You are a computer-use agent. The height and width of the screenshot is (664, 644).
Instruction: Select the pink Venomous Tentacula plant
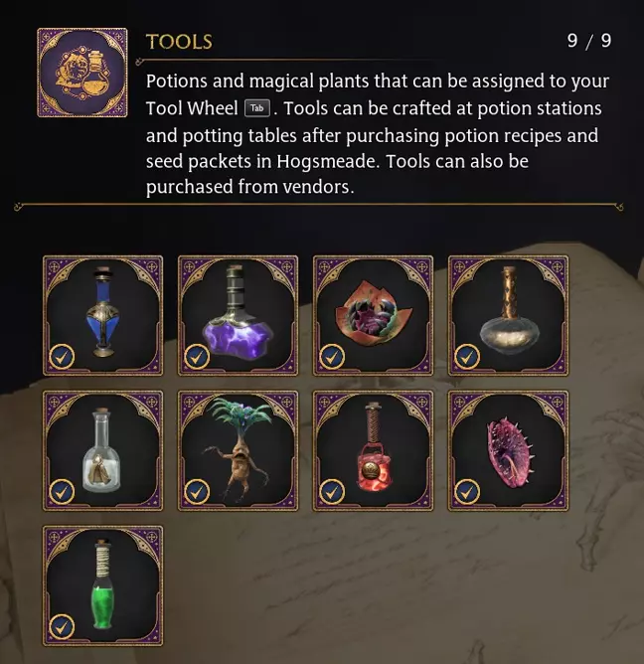(508, 450)
